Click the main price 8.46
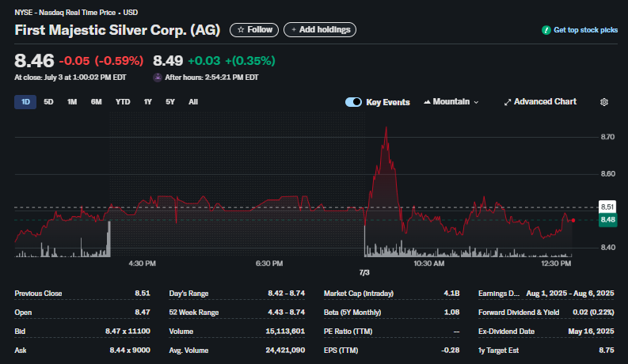Viewport: 628px width, 364px height. coord(34,61)
